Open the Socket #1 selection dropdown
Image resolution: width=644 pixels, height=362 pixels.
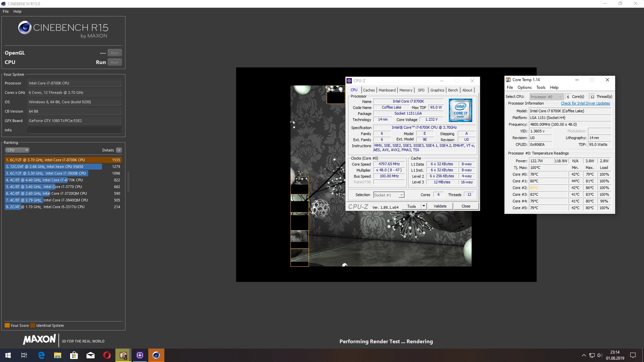click(389, 195)
